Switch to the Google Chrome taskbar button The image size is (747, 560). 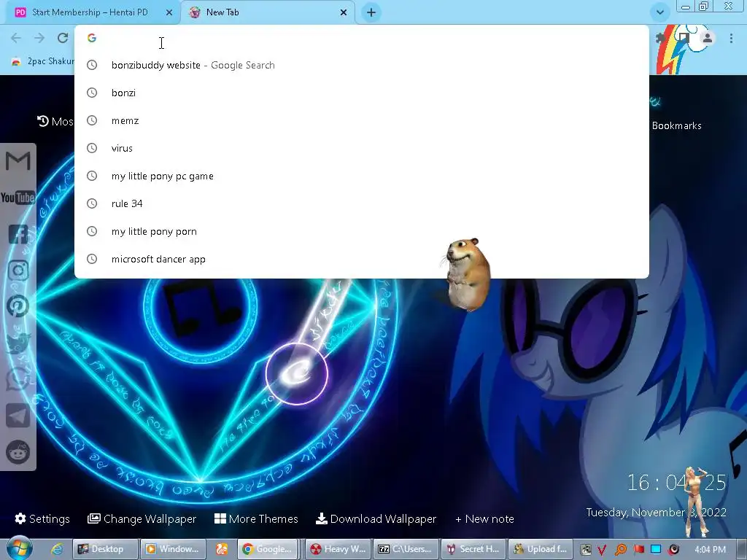coord(267,549)
